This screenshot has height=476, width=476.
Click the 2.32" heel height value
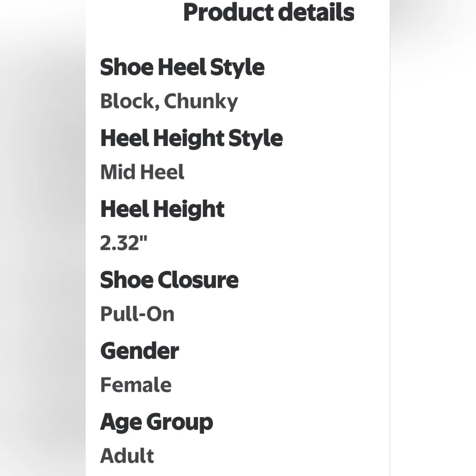click(124, 243)
